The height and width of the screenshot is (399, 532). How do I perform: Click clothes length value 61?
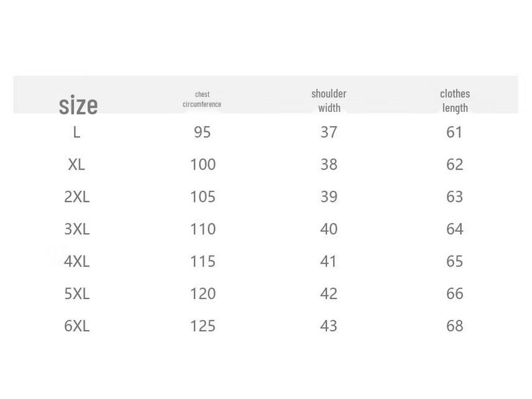click(x=454, y=132)
